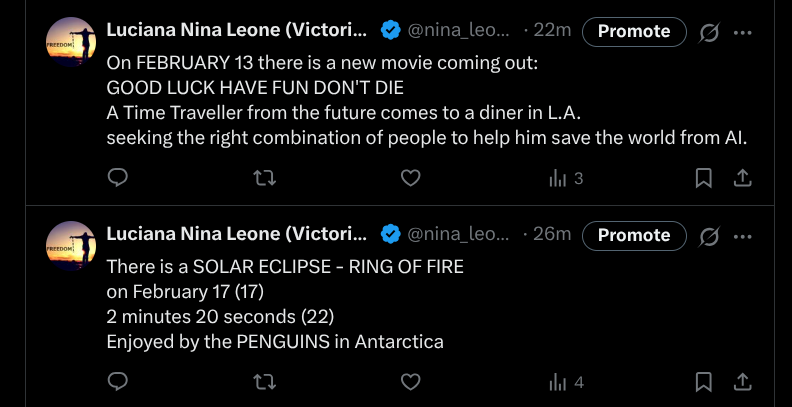This screenshot has height=407, width=792.
Task: Reply to the movie tweet
Action: (x=118, y=178)
